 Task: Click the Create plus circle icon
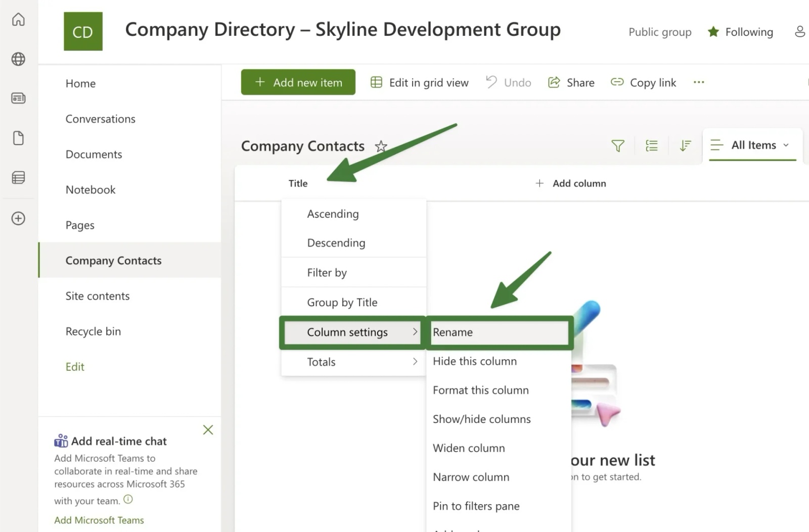18,218
